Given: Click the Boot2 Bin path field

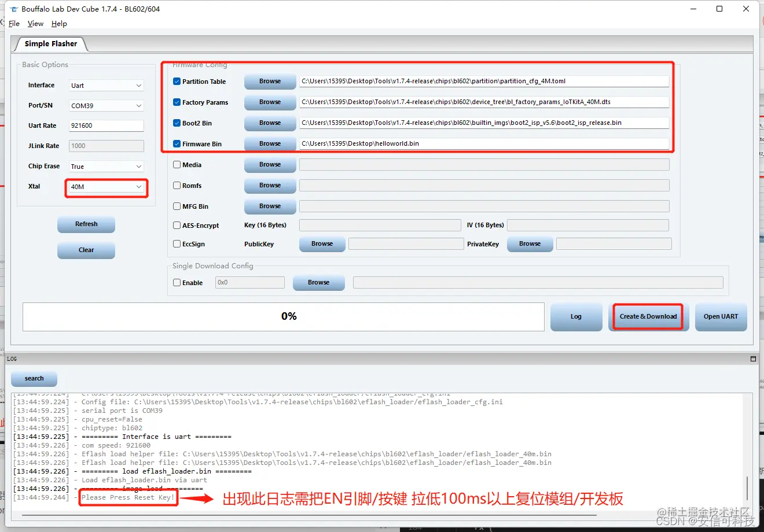Looking at the screenshot, I should coord(484,123).
